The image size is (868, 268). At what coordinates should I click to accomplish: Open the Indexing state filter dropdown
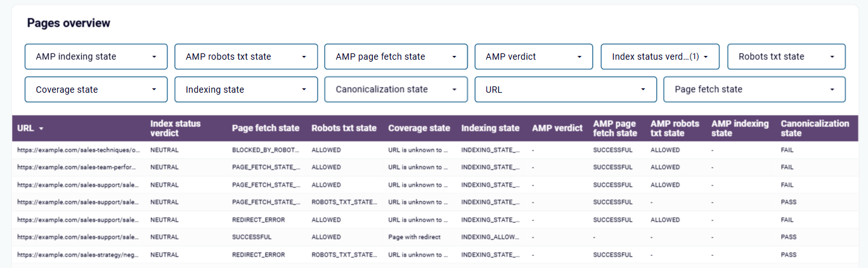[246, 90]
